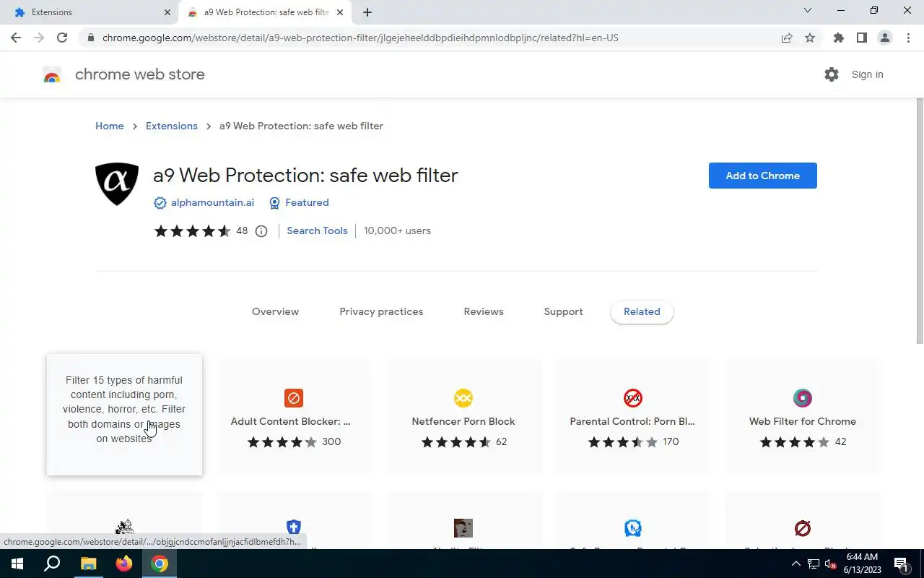Click the network tray icon
This screenshot has height=578, width=924.
[814, 564]
